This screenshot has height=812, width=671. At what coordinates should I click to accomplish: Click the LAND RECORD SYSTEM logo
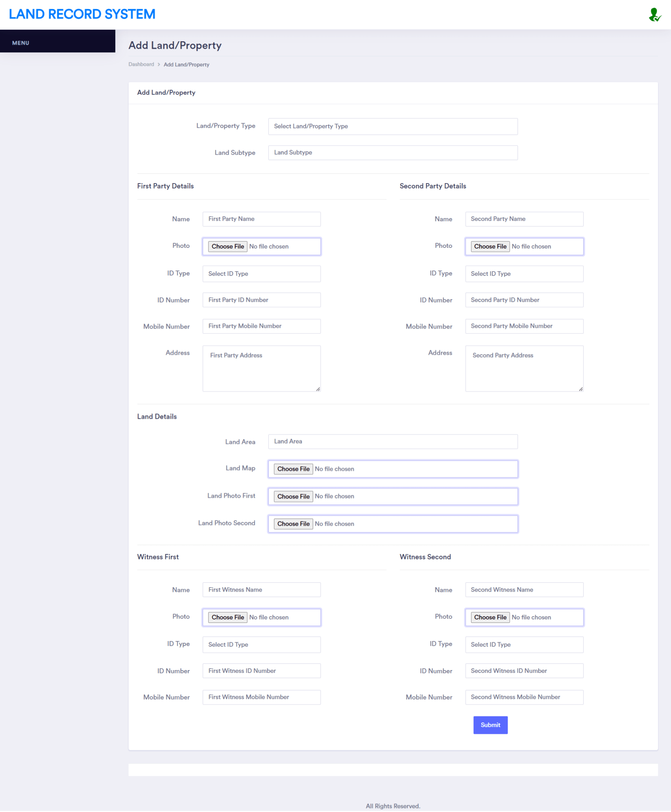pyautogui.click(x=83, y=14)
